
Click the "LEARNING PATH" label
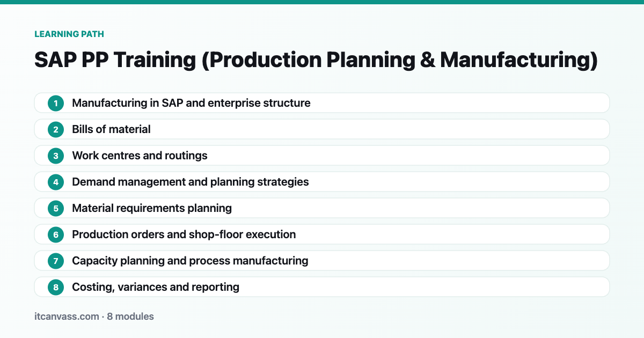69,34
